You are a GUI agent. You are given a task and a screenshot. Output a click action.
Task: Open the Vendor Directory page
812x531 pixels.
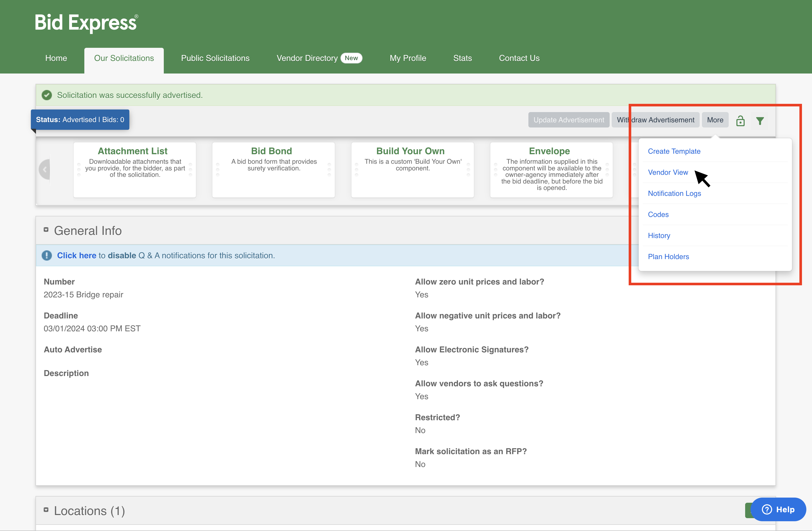click(x=306, y=58)
